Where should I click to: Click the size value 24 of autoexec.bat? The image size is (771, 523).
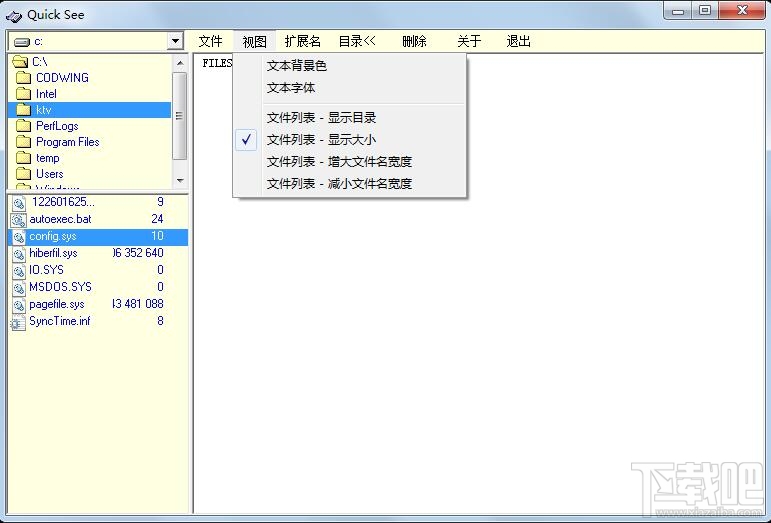[157, 219]
